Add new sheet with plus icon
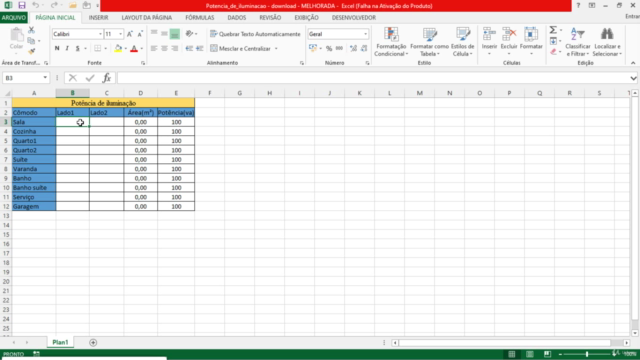 point(93,343)
